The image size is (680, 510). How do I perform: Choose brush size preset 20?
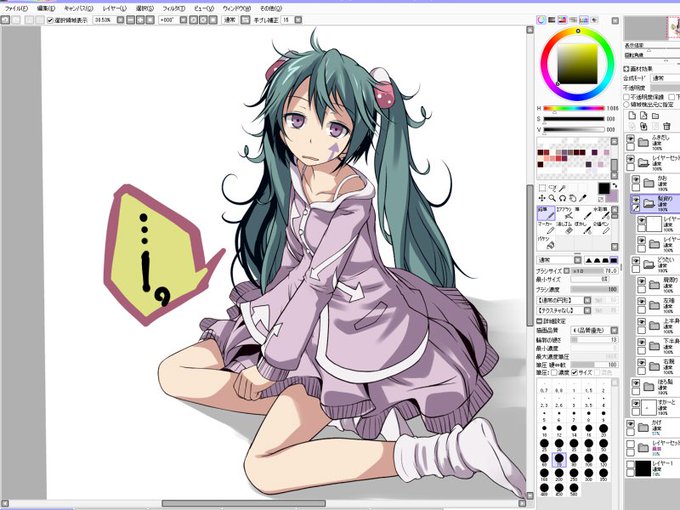(603, 429)
